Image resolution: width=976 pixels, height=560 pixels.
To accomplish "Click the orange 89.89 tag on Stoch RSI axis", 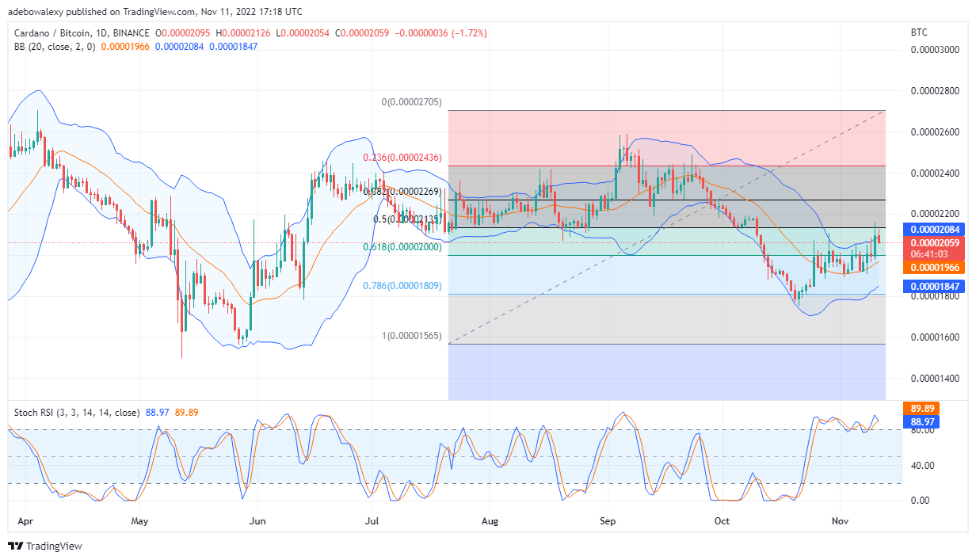I will [923, 410].
